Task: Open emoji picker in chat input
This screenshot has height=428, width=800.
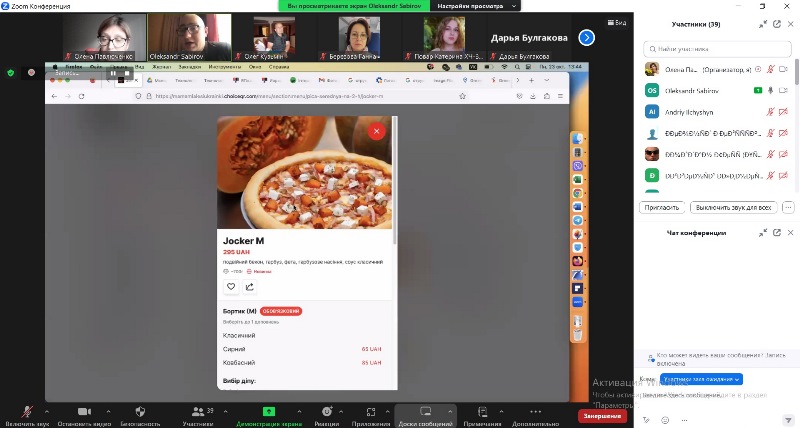Action: click(665, 420)
